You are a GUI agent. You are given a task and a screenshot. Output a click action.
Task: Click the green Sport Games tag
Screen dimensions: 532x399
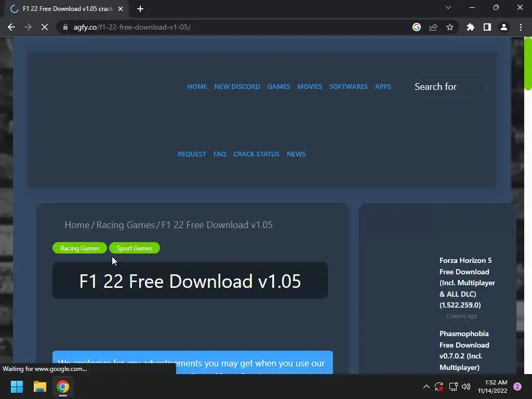135,248
